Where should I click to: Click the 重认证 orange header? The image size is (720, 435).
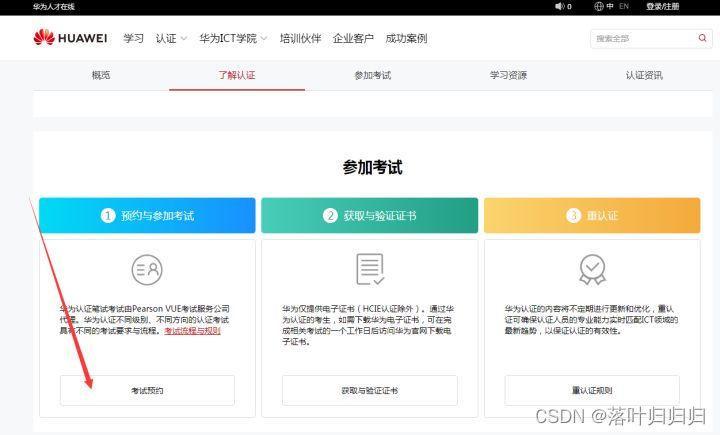click(592, 215)
